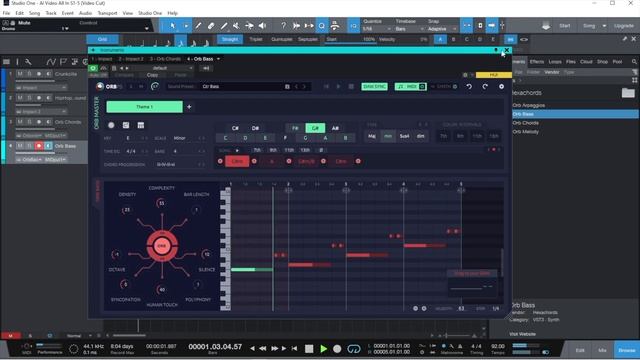The width and height of the screenshot is (640, 360).
Task: Add a new theme with plus icon
Action: pyautogui.click(x=189, y=107)
